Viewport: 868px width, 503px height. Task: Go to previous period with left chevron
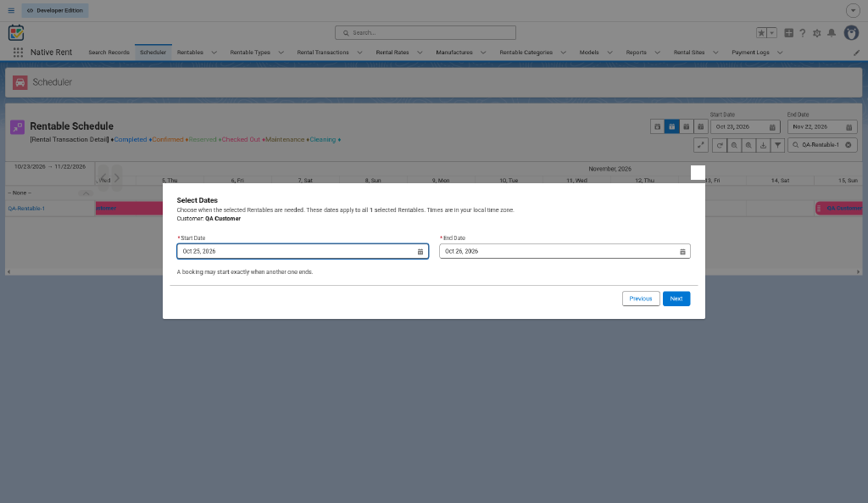(x=103, y=178)
